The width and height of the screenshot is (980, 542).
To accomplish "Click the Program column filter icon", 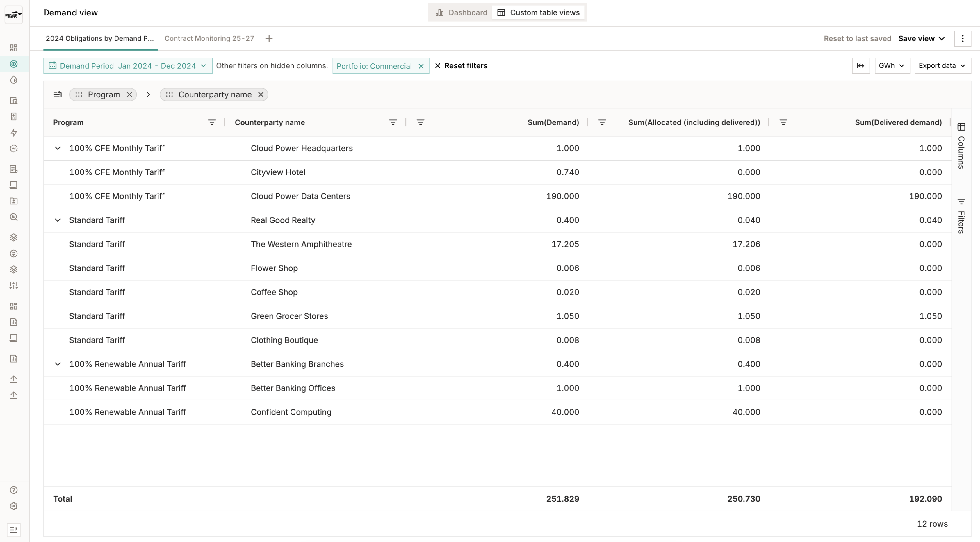I will (x=212, y=122).
